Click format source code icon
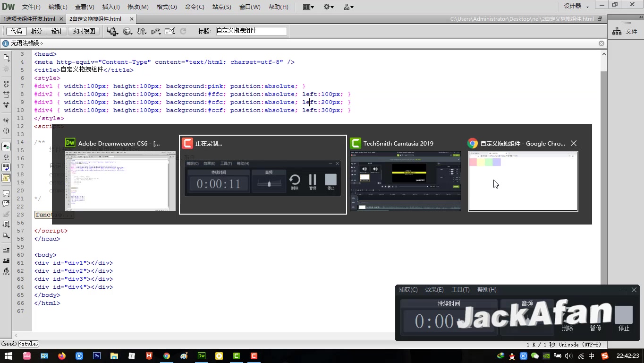This screenshot has height=363, width=644. (x=6, y=271)
